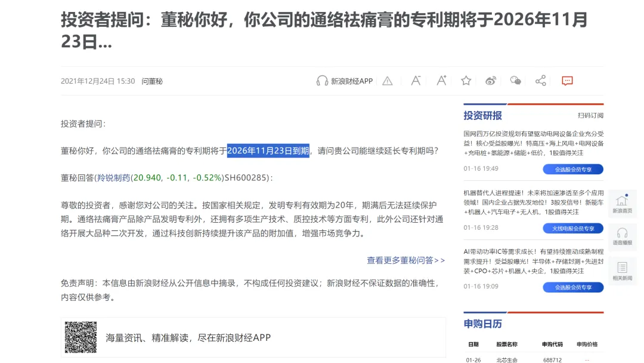
Task: Click 申购价格 column header
Action: pyautogui.click(x=587, y=344)
